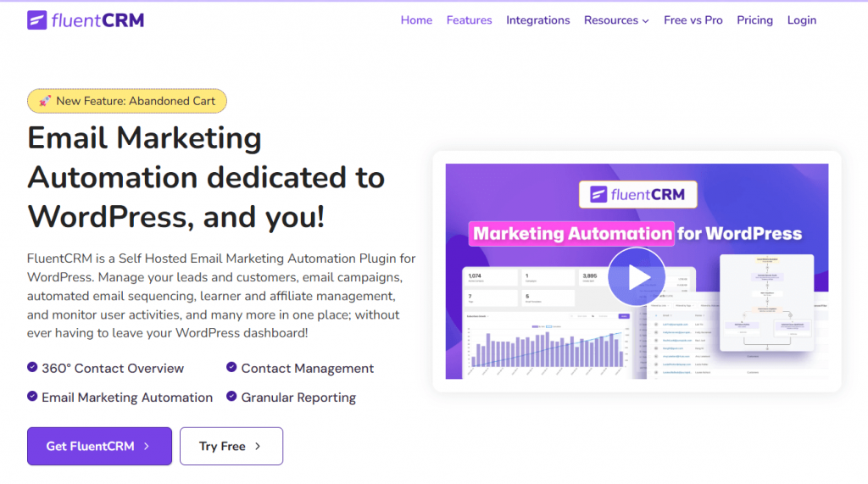Open the Integrations nav link

tap(537, 20)
